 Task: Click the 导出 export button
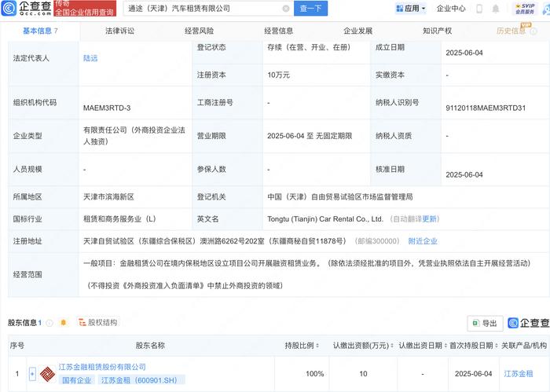485,323
